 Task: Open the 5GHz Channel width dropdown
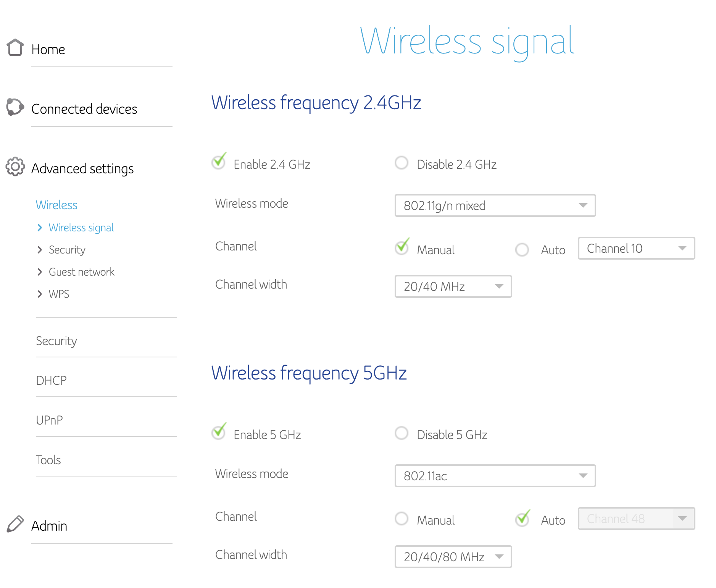click(x=453, y=557)
